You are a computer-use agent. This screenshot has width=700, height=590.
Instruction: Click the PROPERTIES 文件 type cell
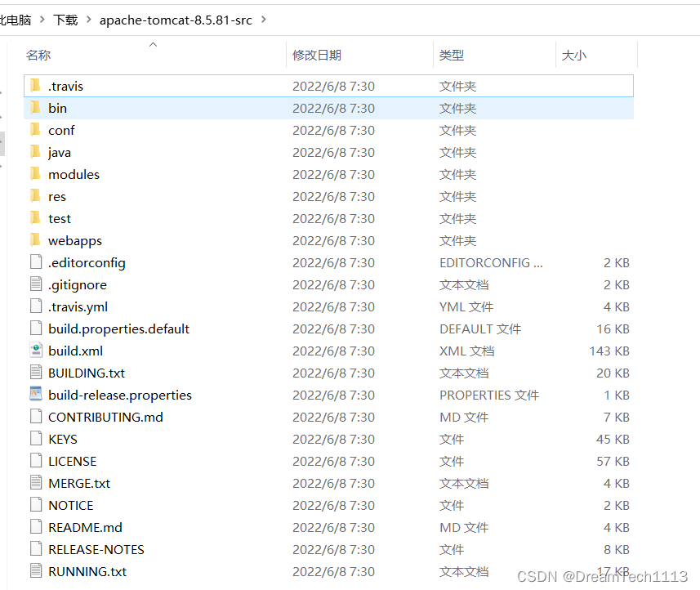(x=489, y=396)
